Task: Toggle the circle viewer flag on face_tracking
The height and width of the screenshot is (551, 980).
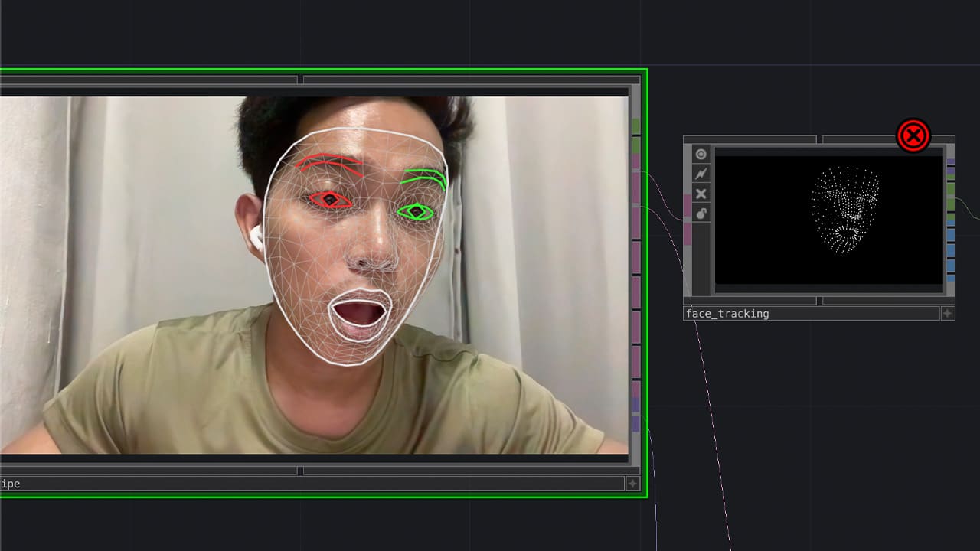Action: 701,155
